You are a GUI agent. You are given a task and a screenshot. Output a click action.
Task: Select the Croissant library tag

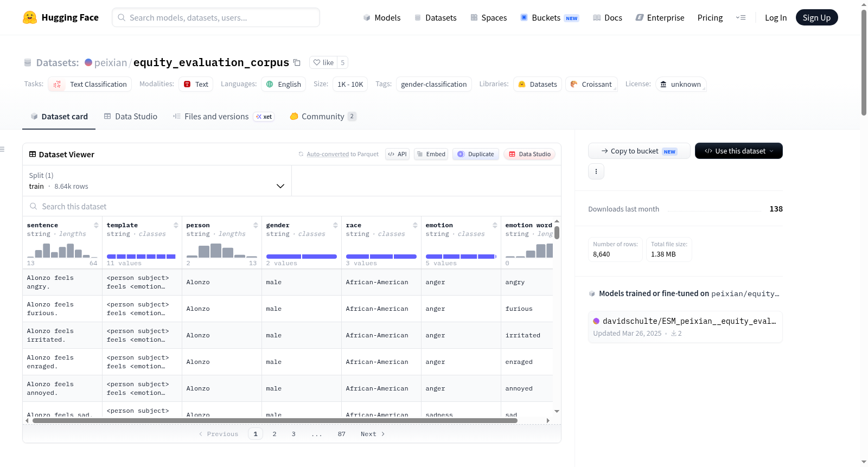591,84
